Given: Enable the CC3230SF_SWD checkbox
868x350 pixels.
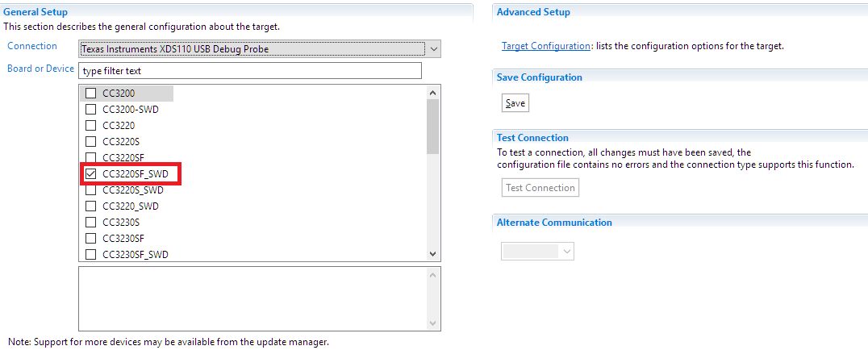Looking at the screenshot, I should 91,255.
